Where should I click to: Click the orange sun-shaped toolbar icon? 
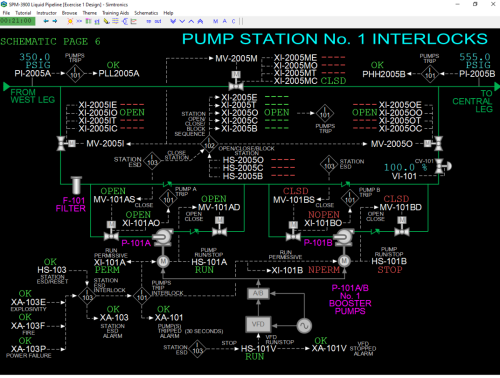point(70,21)
